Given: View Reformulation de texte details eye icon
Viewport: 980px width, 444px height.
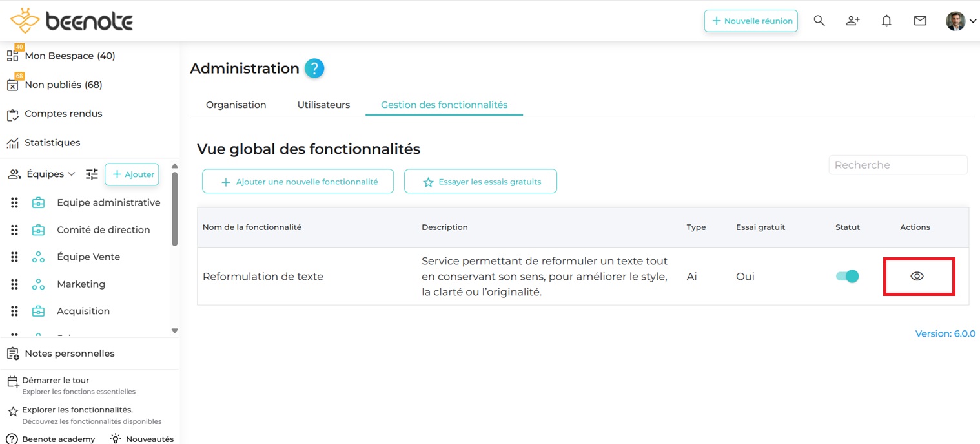Looking at the screenshot, I should point(917,277).
